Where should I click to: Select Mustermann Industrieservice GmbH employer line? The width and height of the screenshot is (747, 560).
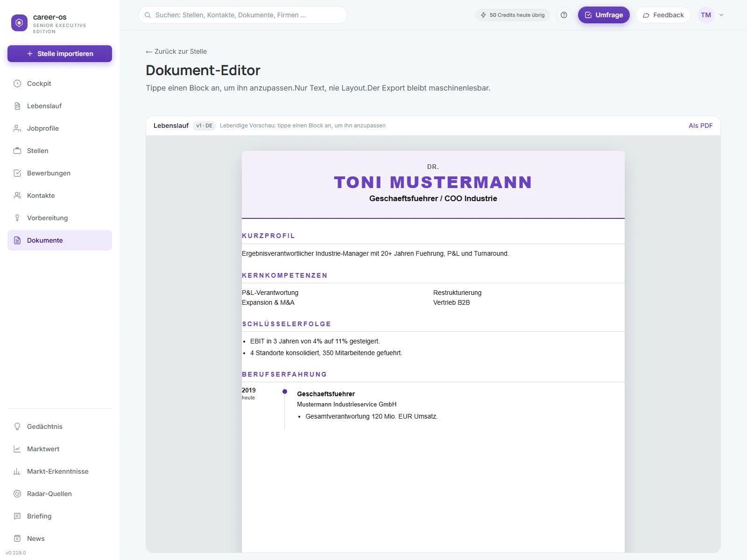click(346, 404)
